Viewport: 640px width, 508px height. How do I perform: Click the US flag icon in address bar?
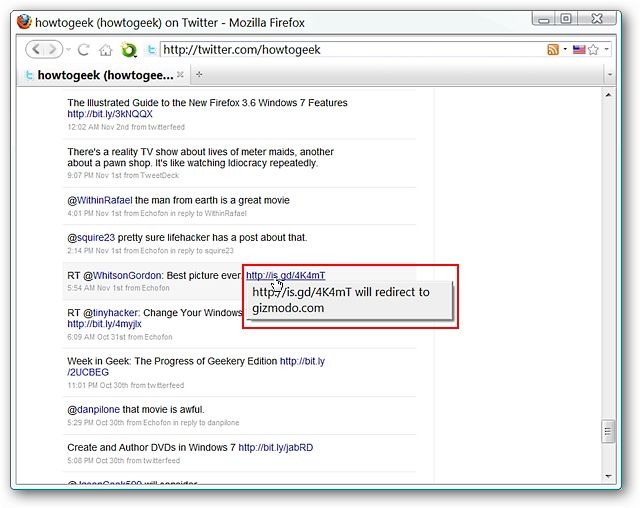tap(578, 50)
